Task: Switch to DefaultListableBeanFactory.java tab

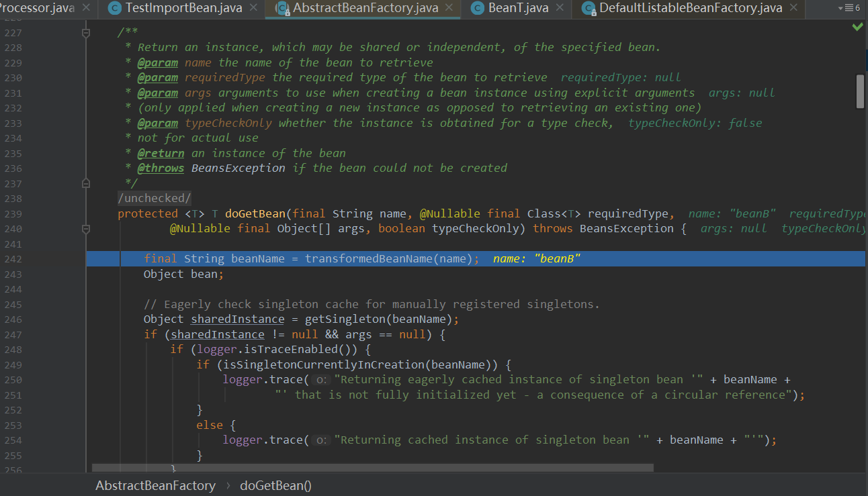Action: point(691,8)
